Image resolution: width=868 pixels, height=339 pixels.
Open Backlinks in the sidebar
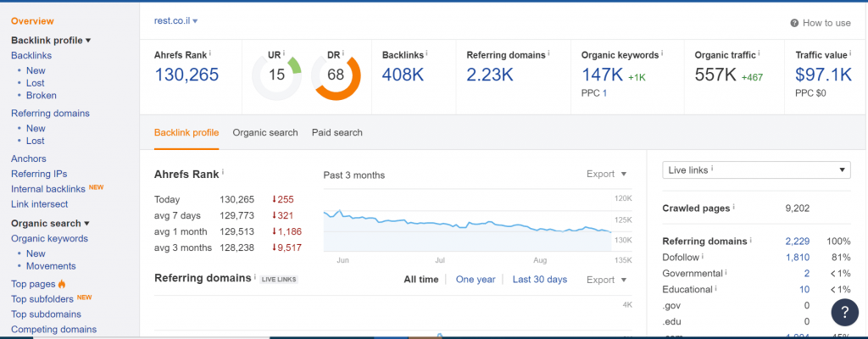click(31, 55)
